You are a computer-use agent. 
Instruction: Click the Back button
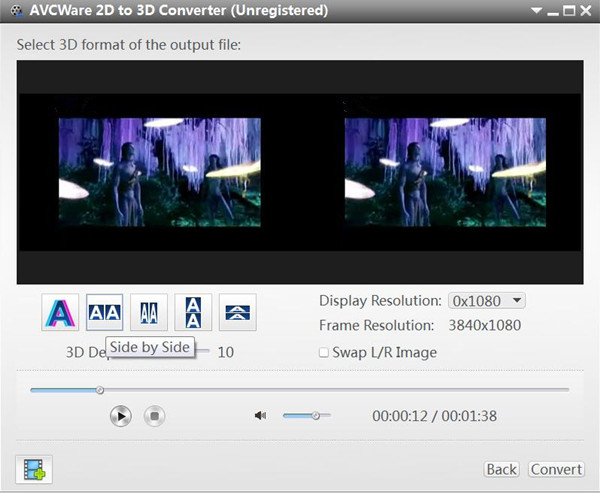coord(501,469)
